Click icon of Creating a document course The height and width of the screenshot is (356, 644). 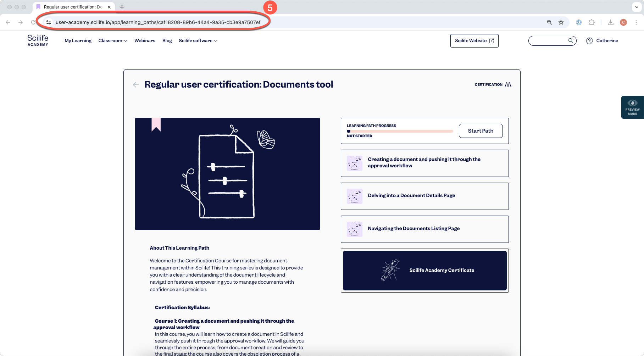[355, 163]
